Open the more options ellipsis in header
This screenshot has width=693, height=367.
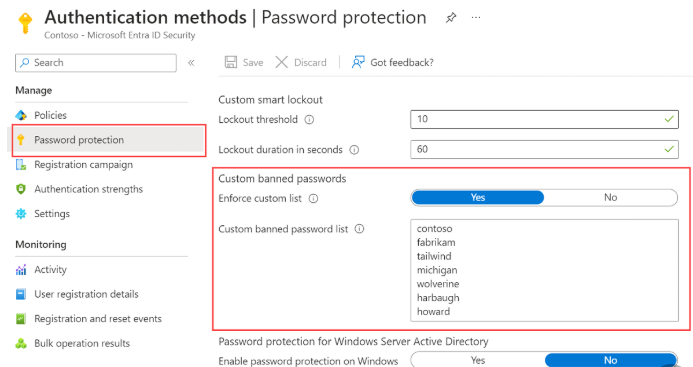pyautogui.click(x=476, y=18)
